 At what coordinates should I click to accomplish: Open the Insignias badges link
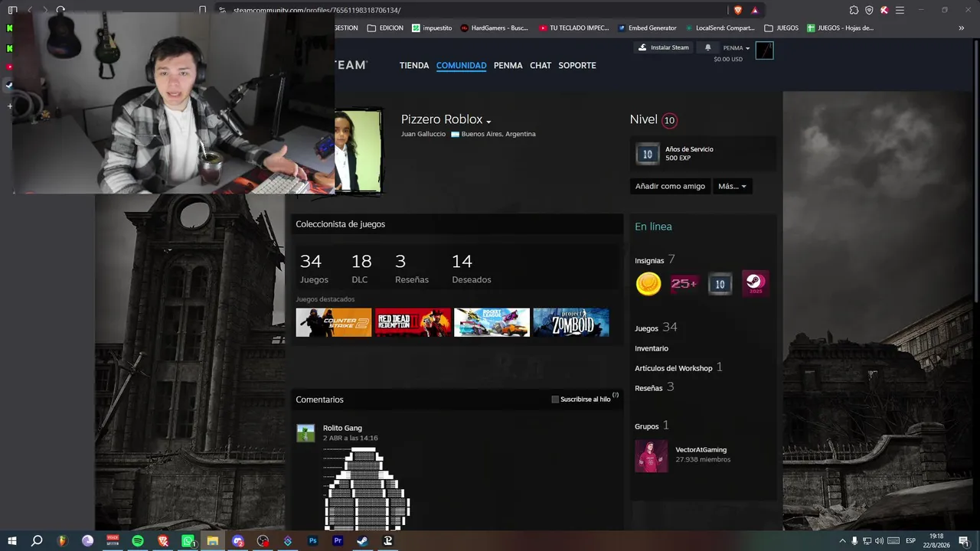649,261
